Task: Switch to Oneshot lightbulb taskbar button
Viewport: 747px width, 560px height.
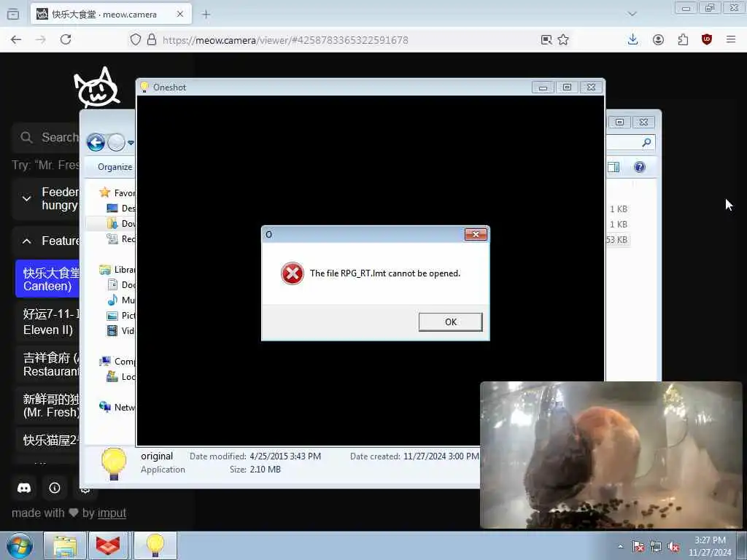Action: click(155, 545)
